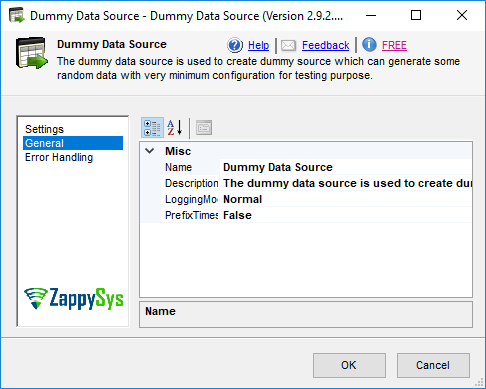This screenshot has height=389, width=486.
Task: Click the blue question mark help icon
Action: click(235, 45)
